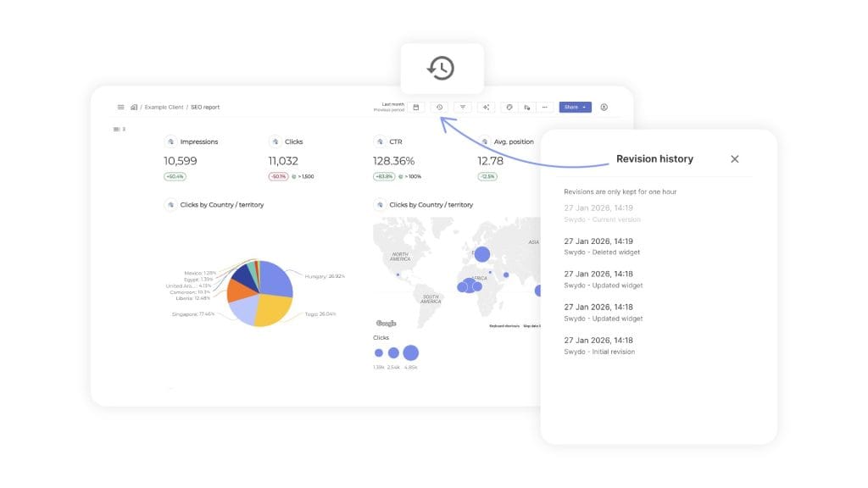This screenshot has width=868, height=488.
Task: Click the Singapore: 17.46% pie label
Action: pyautogui.click(x=193, y=313)
